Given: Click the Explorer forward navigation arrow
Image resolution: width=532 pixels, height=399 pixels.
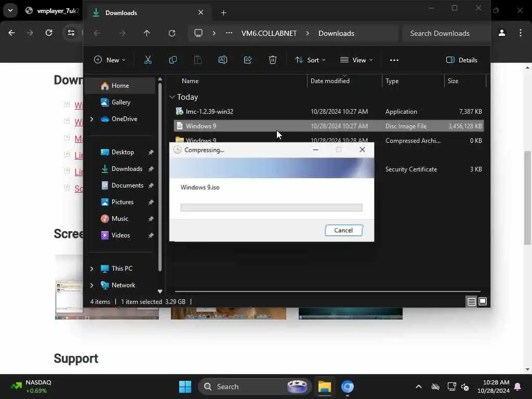Looking at the screenshot, I should (x=122, y=33).
